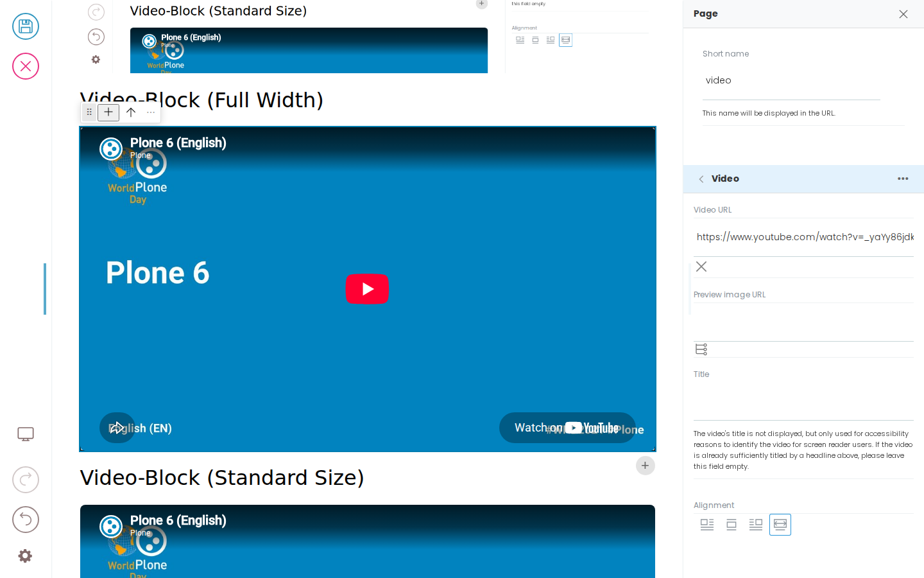
Task: Click the small redo icon in top preview
Action: coord(96,12)
